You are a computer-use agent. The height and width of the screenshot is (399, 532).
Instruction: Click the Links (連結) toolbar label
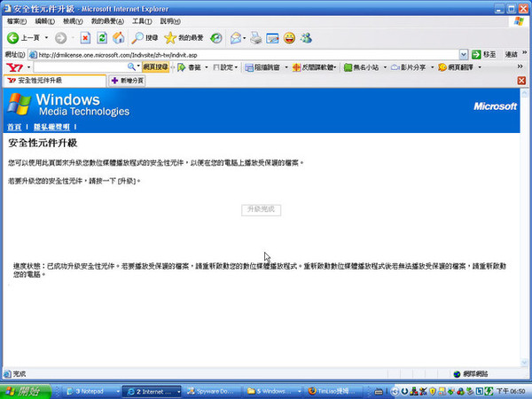click(x=511, y=55)
